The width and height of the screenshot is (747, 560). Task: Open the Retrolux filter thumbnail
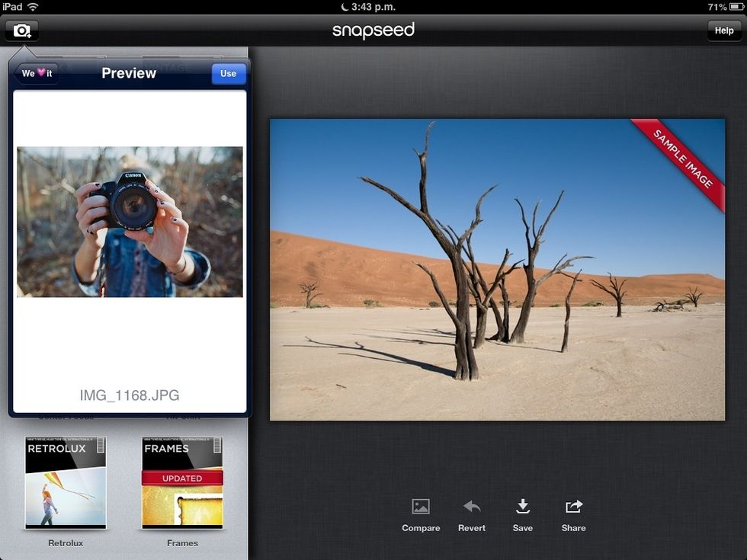66,482
